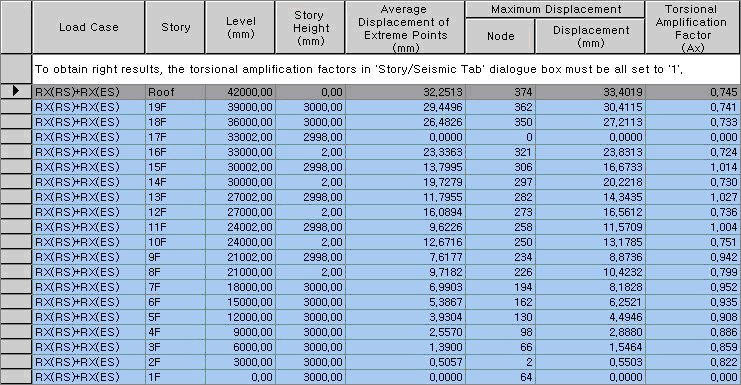Click the 15F level cell 30002,00
741x385 pixels.
(x=240, y=167)
